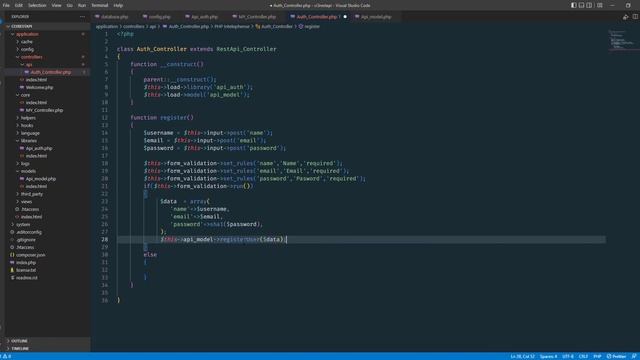This screenshot has width=640, height=360.
Task: Click the Prettier status bar item
Action: point(616,356)
